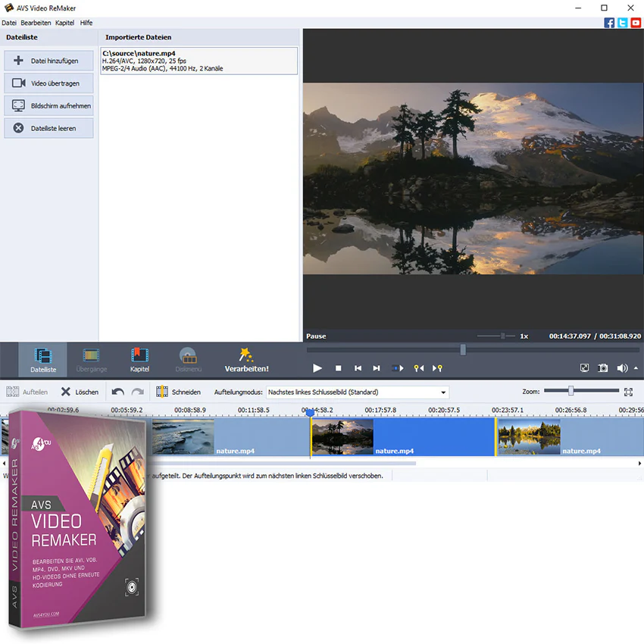Click the preview seek bar handle

click(463, 350)
